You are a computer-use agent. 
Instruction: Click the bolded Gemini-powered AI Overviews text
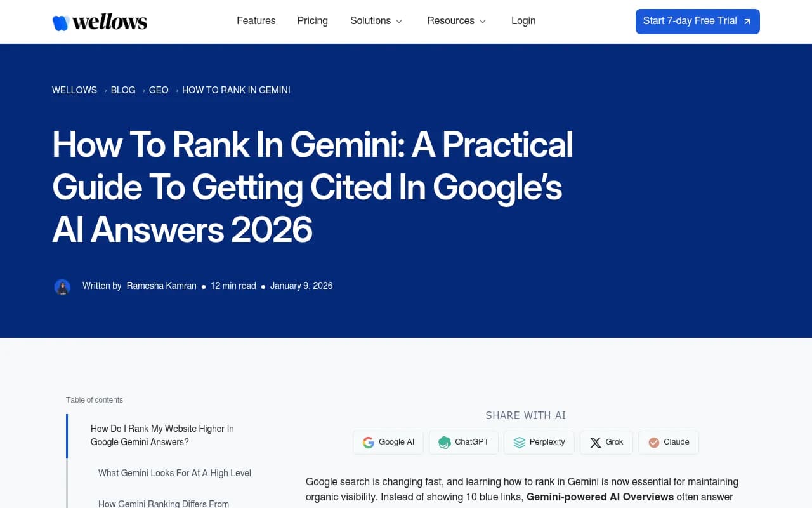point(600,497)
